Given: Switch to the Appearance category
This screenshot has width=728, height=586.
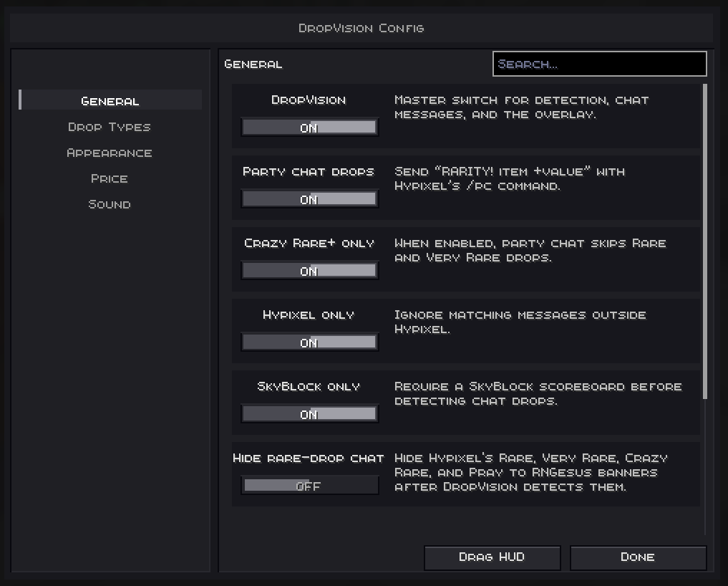Looking at the screenshot, I should (x=110, y=153).
